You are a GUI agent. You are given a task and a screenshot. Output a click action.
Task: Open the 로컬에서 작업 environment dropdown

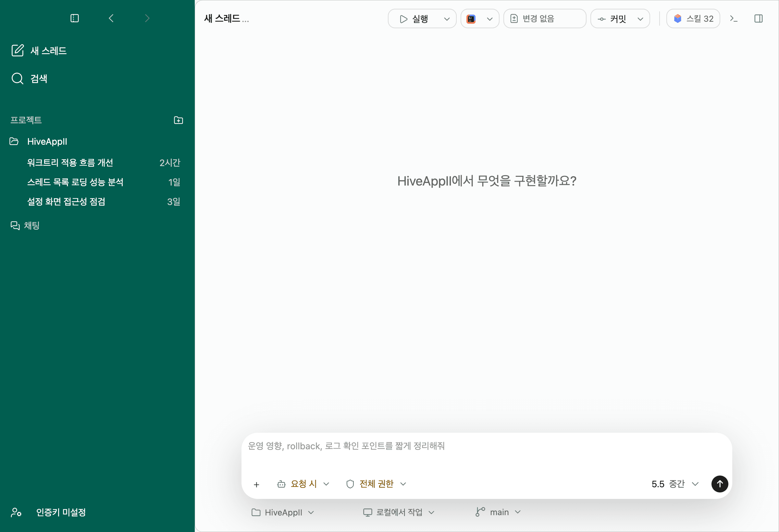pos(399,513)
